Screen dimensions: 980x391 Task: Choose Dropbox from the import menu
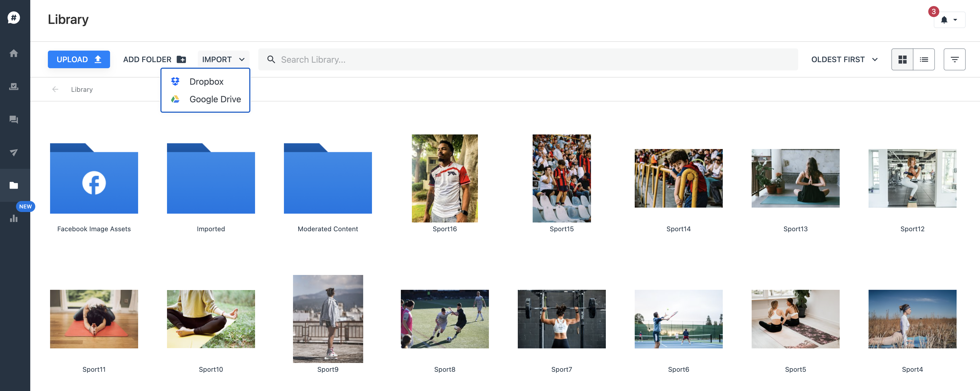(x=206, y=81)
